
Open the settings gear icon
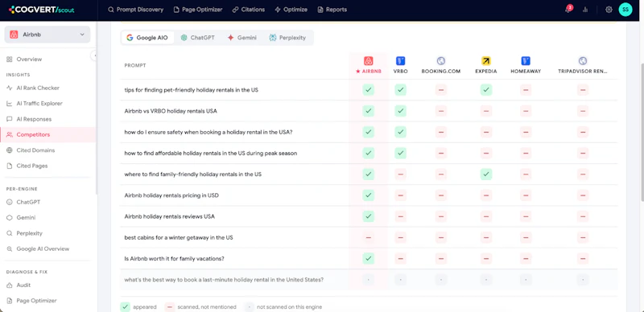pyautogui.click(x=609, y=10)
